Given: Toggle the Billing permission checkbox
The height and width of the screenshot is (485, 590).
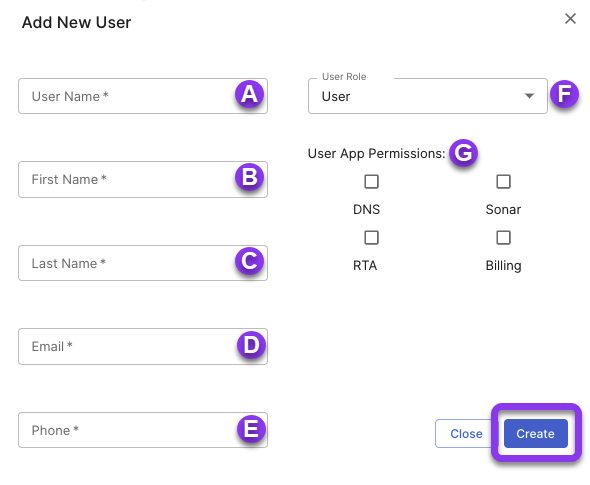Looking at the screenshot, I should coord(503,238).
